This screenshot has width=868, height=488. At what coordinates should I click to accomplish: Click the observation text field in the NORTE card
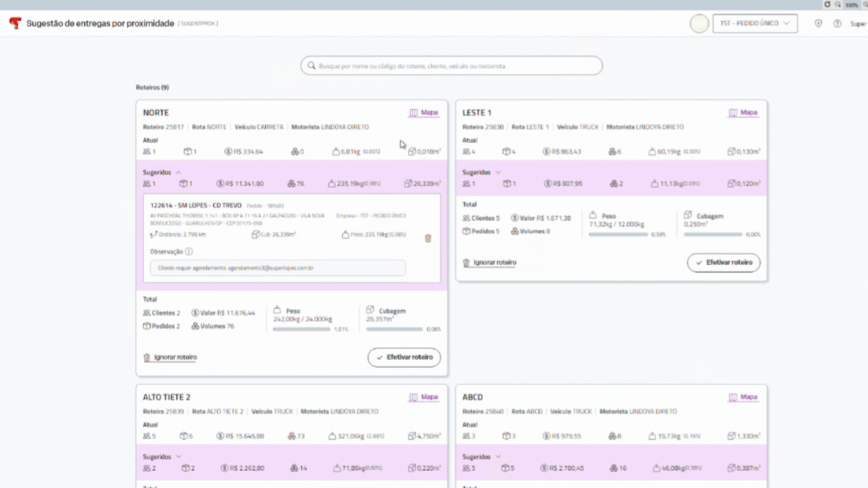click(x=277, y=268)
